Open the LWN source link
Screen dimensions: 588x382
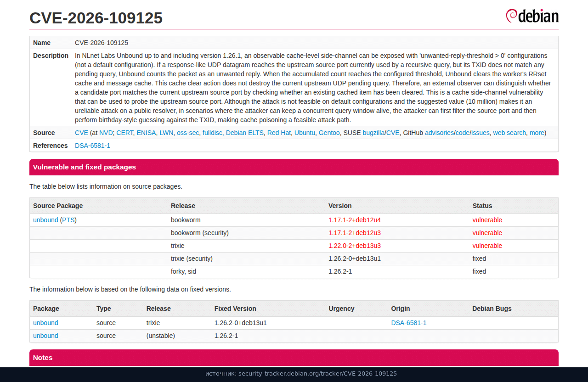(166, 133)
